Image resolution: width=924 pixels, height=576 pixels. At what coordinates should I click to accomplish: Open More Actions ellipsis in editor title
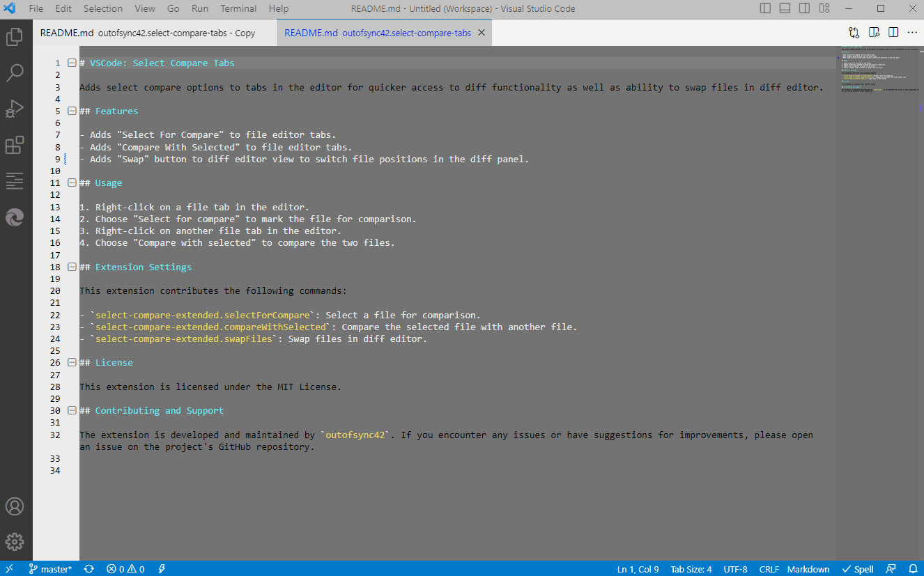point(912,33)
